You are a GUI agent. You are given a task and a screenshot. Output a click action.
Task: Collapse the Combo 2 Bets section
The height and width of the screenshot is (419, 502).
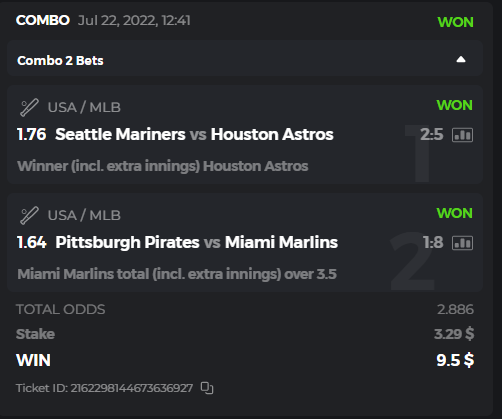click(x=461, y=59)
